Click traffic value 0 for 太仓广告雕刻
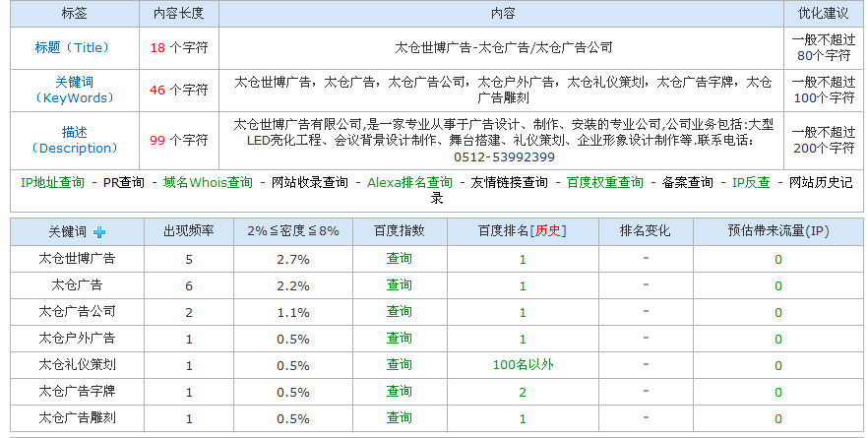This screenshot has height=438, width=868. [x=777, y=419]
